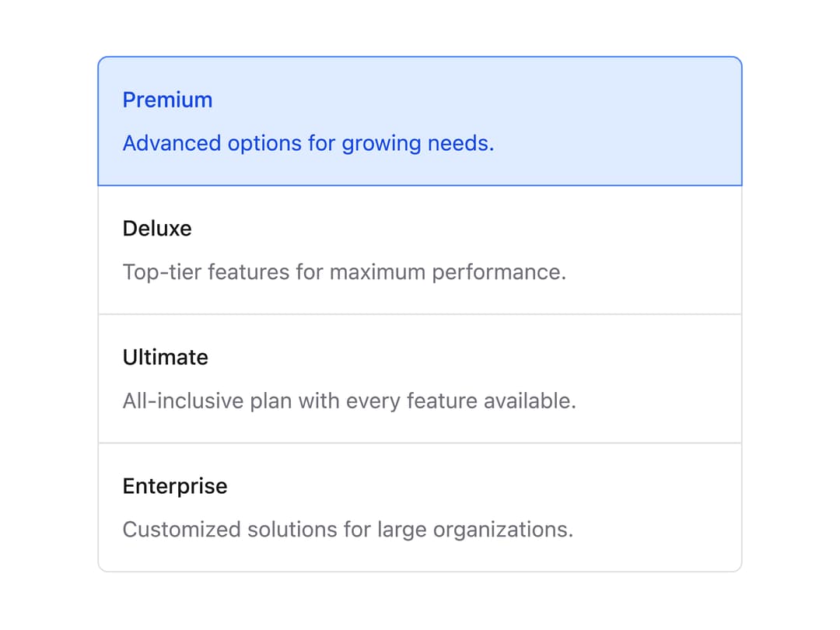Click "Advanced options for growing needs." description
Screen dimensions: 840x630
tap(309, 144)
